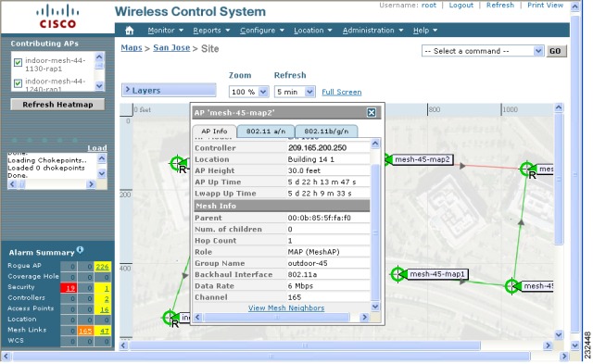
Task: Go to the home icon in navigation bar
Action: point(130,31)
